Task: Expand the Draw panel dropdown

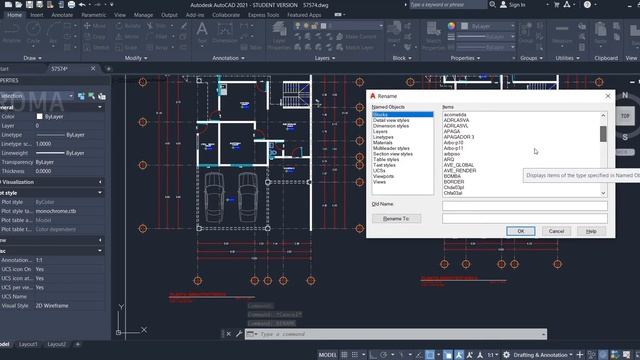Action: click(x=33, y=58)
